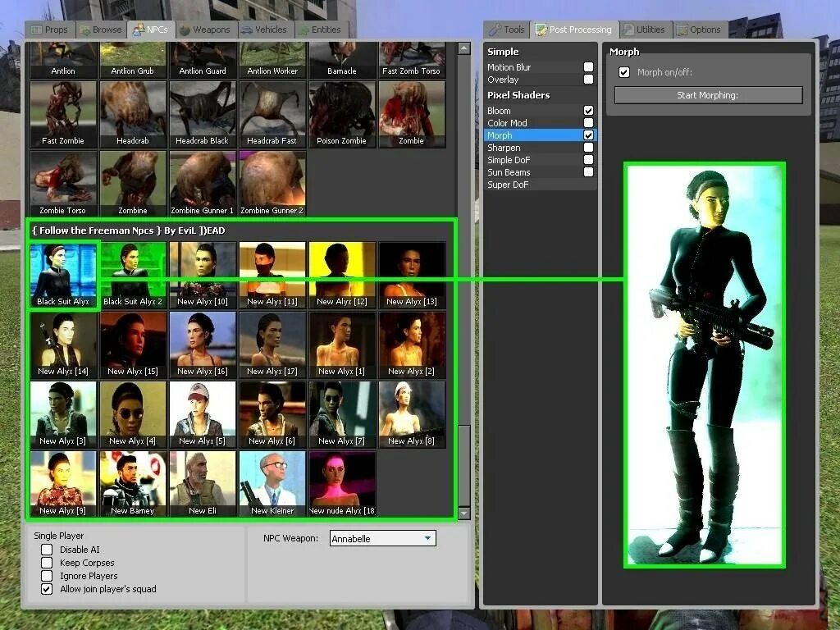
Task: Check the Keep Corpses option
Action: [x=47, y=563]
